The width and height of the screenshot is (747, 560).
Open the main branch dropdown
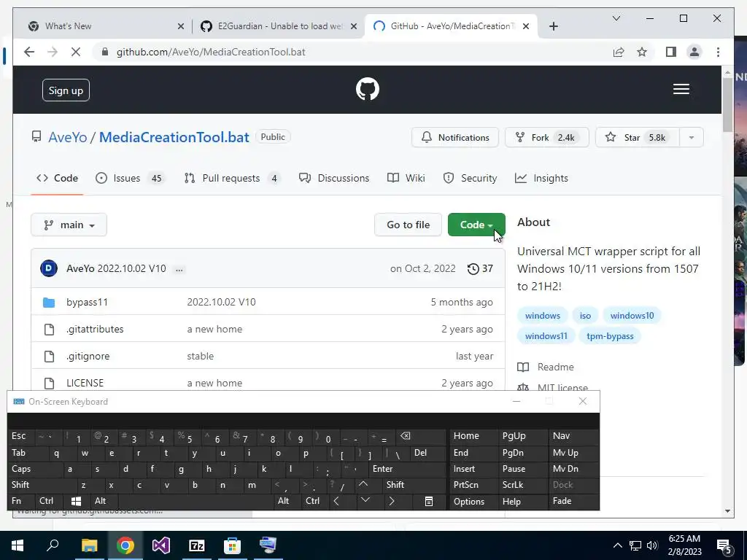coord(69,225)
